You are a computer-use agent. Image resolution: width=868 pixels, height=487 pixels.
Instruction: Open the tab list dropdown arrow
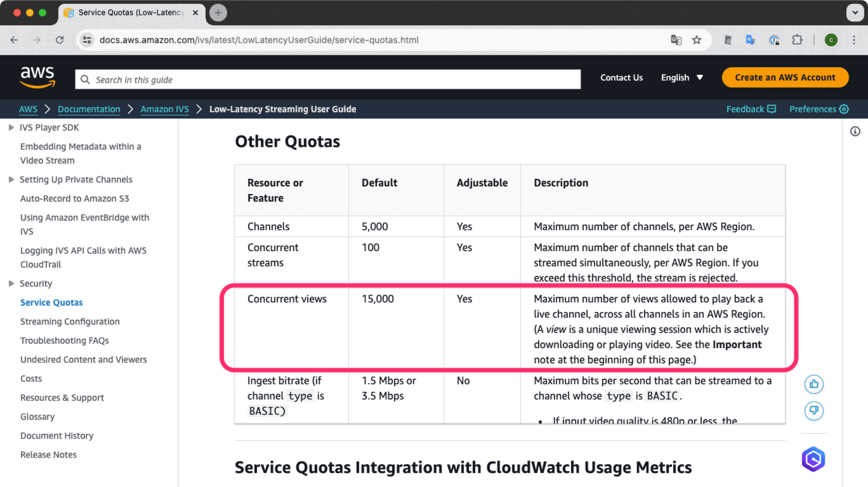coord(855,13)
